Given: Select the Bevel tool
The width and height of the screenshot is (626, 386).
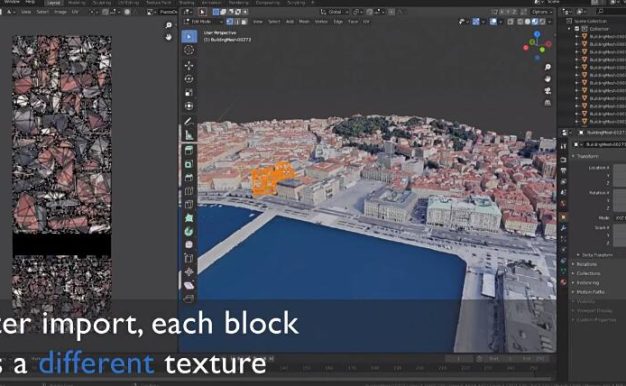Looking at the screenshot, I should pos(189,178).
